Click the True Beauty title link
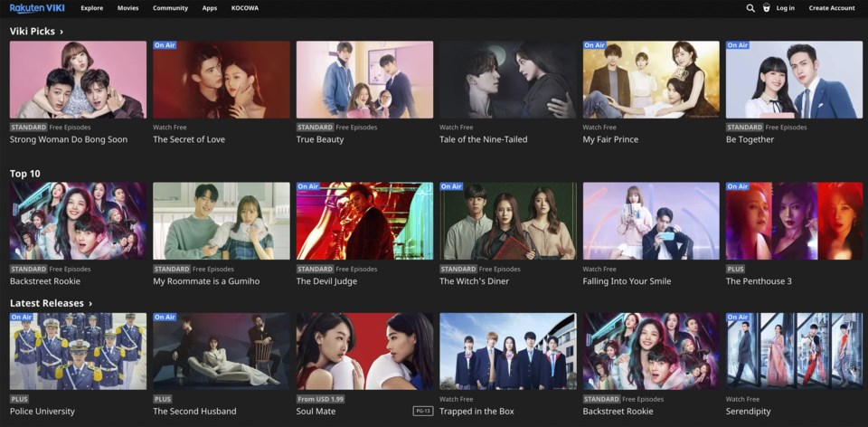The width and height of the screenshot is (868, 427). click(320, 139)
